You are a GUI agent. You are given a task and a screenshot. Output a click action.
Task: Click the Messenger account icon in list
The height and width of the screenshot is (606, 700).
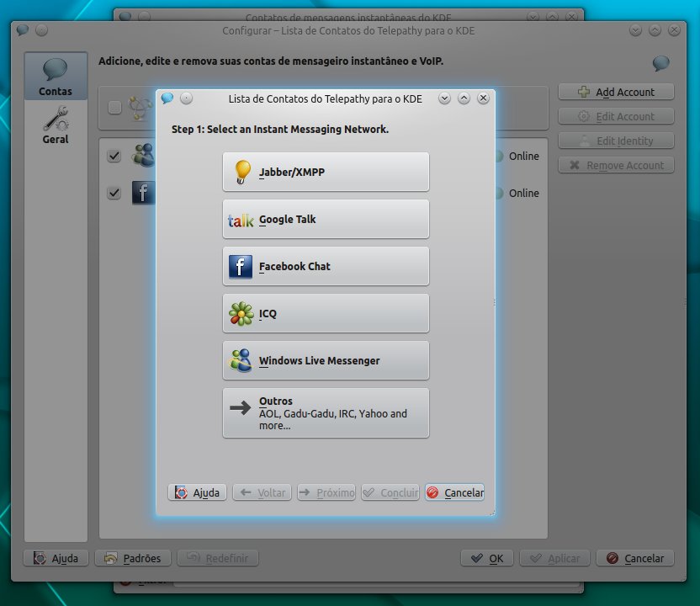pyautogui.click(x=143, y=156)
